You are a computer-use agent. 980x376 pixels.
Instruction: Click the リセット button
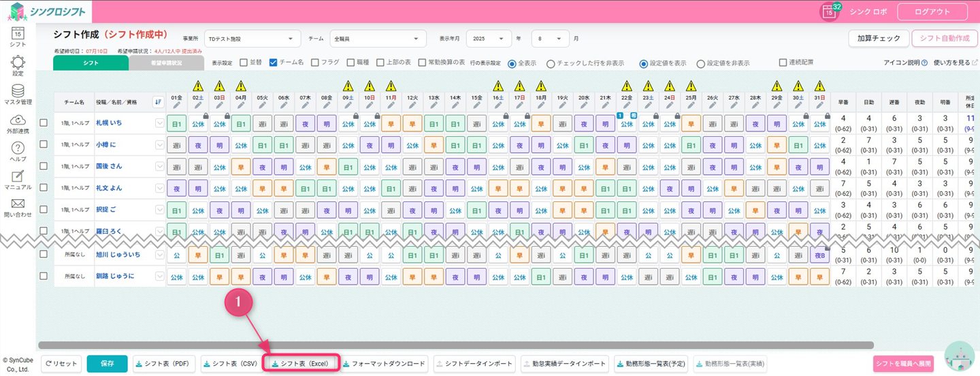62,364
